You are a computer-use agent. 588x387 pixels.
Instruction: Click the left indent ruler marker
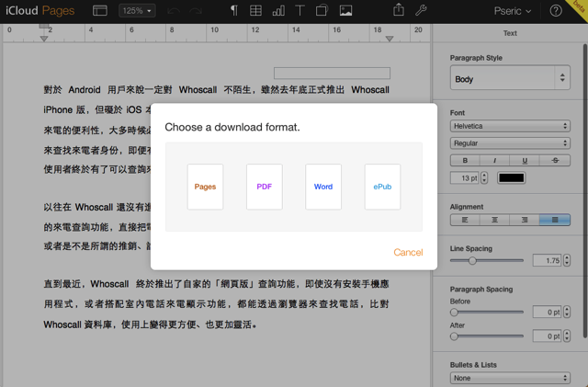point(44,39)
